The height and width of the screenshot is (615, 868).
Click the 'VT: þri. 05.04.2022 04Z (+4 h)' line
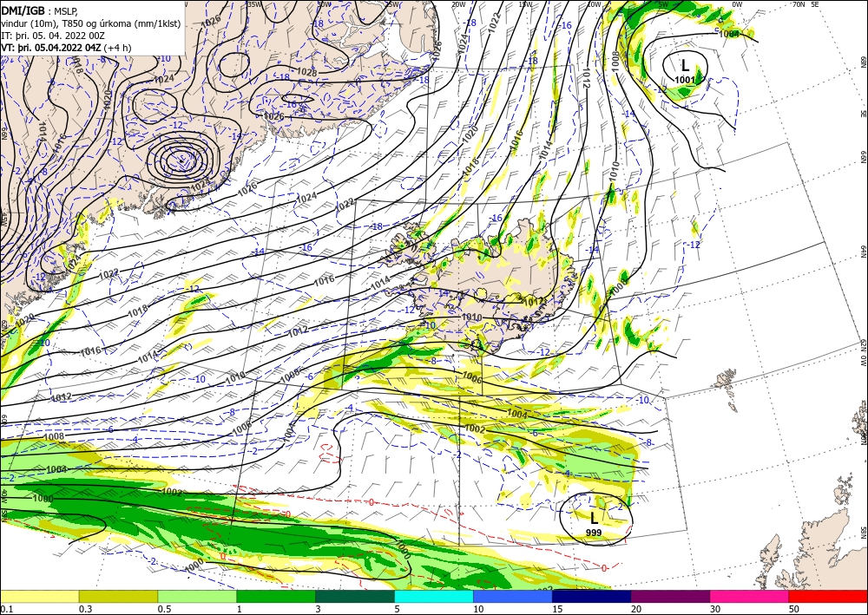pos(67,47)
